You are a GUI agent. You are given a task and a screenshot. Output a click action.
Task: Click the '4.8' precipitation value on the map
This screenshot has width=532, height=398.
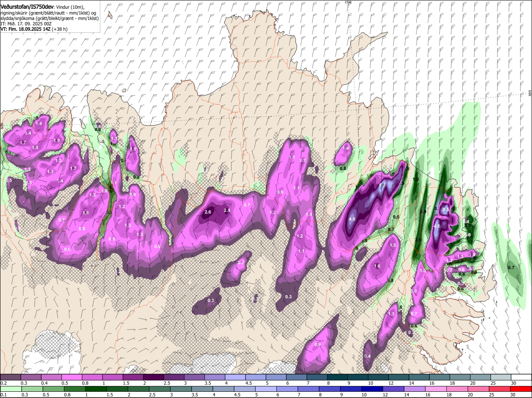[x=436, y=226]
